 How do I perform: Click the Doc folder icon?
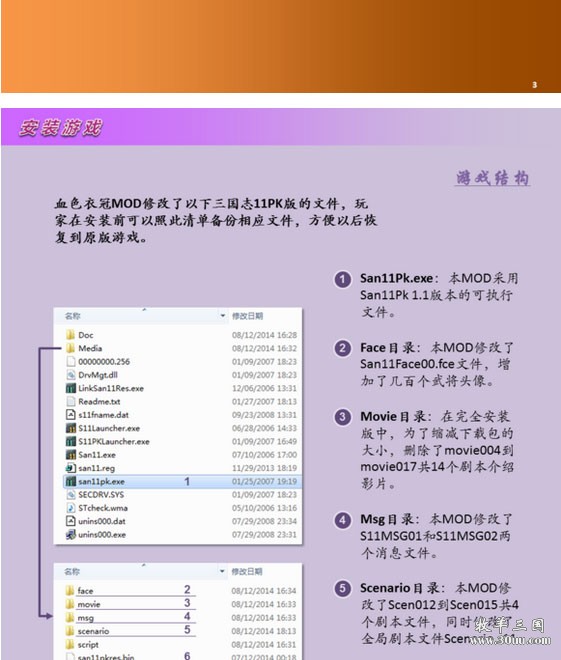(x=70, y=335)
